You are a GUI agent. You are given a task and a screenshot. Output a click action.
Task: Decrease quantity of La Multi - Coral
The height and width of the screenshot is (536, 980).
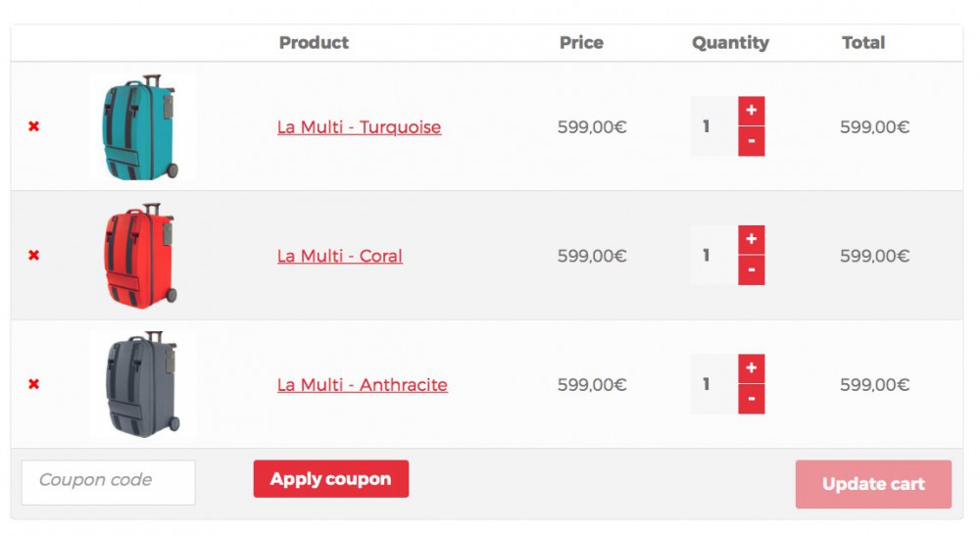click(751, 270)
